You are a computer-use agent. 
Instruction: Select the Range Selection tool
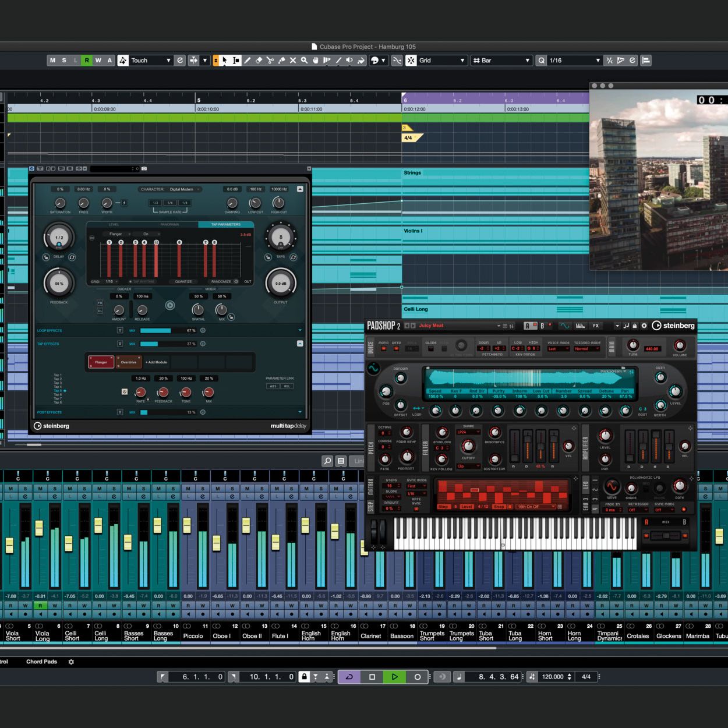[x=236, y=61]
